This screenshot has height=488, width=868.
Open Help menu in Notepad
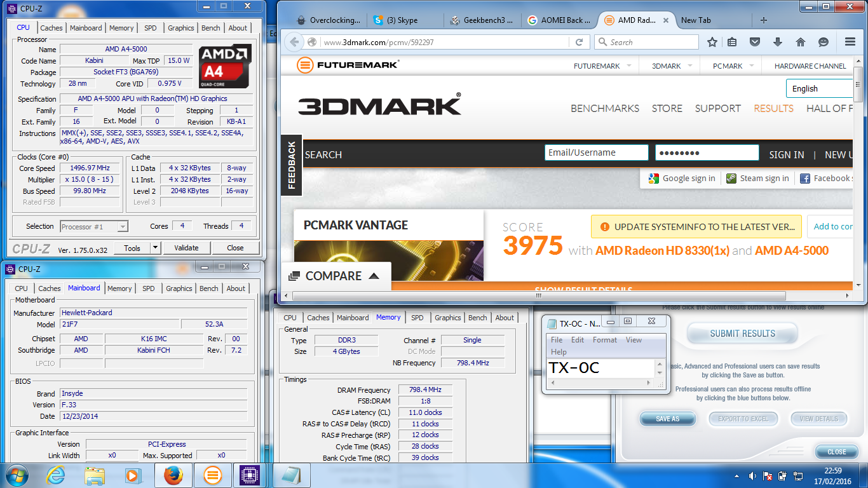(x=559, y=352)
